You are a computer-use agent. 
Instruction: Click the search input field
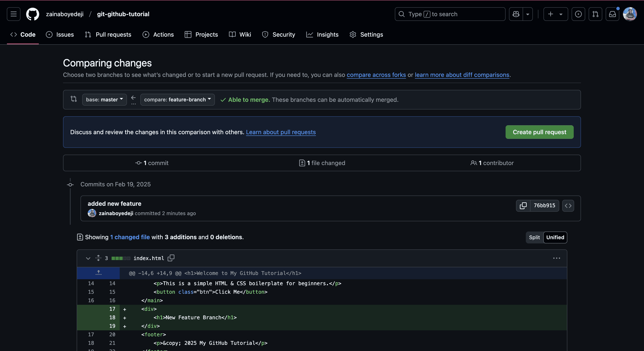point(450,14)
